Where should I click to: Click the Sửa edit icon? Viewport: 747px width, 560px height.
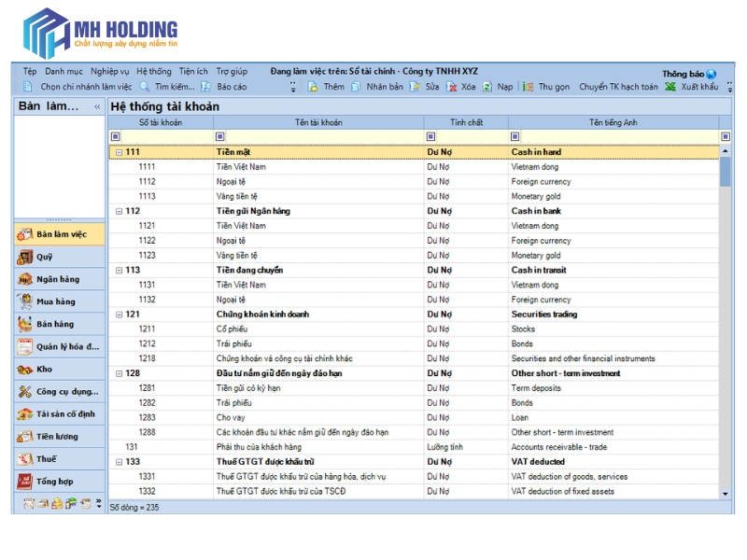pyautogui.click(x=415, y=87)
